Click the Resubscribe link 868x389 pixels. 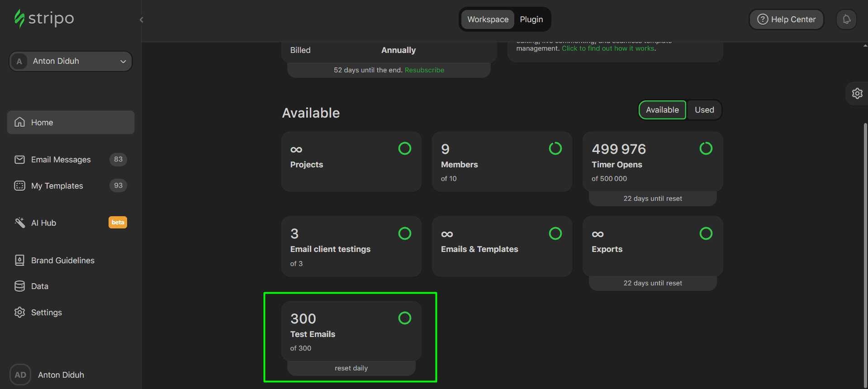click(x=424, y=70)
